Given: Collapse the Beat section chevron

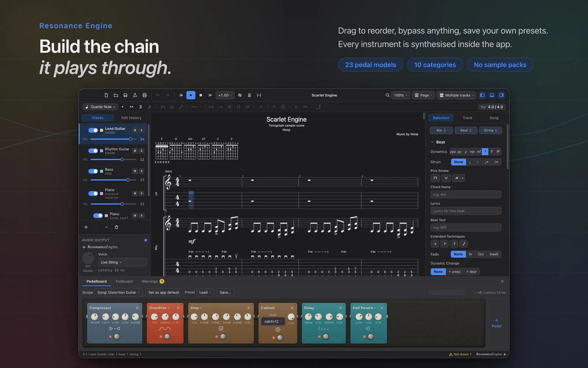Looking at the screenshot, I should pos(432,142).
